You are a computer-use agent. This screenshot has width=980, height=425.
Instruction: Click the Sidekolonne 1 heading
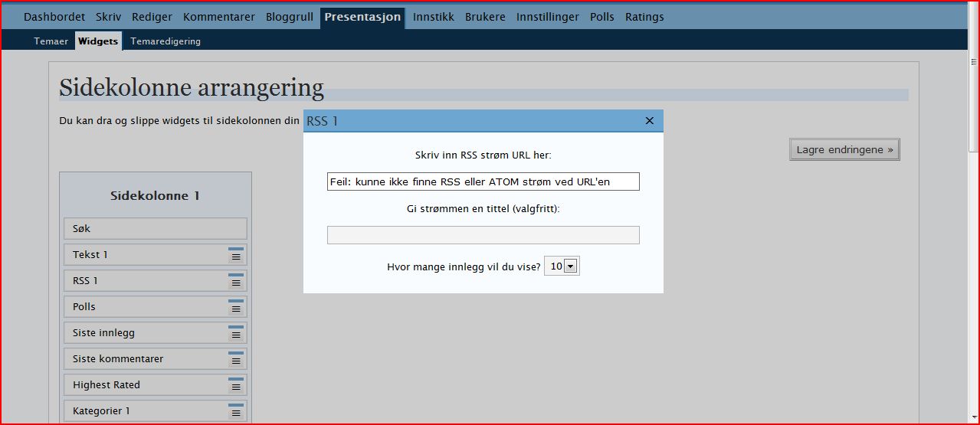click(156, 196)
